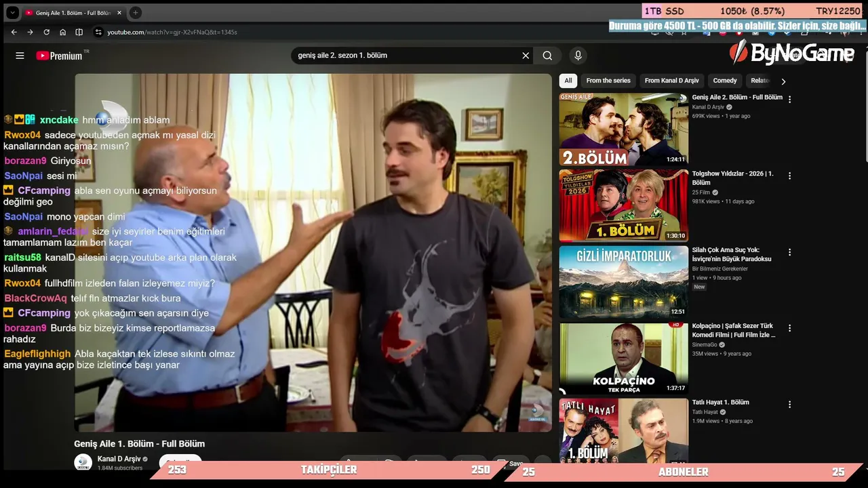Image resolution: width=868 pixels, height=488 pixels.
Task: Open Tatlı Hayat 1. Bölüm title link
Action: 720,403
